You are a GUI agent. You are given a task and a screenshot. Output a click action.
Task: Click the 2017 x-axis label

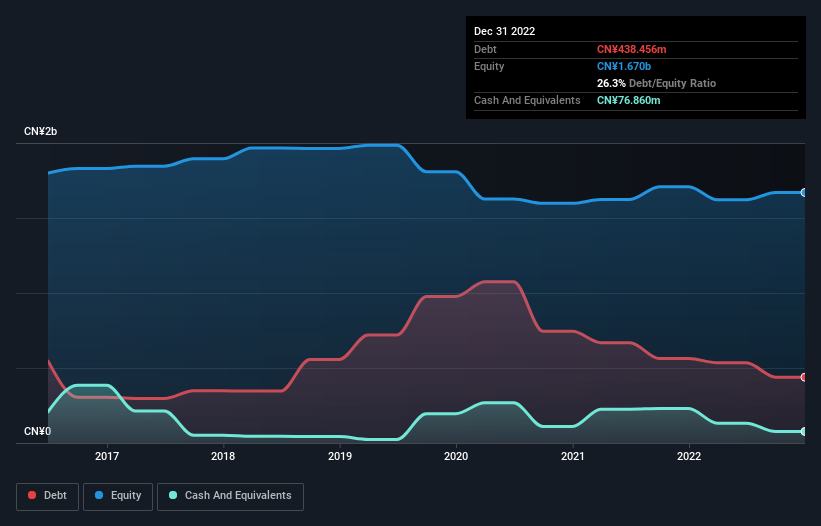click(x=107, y=456)
